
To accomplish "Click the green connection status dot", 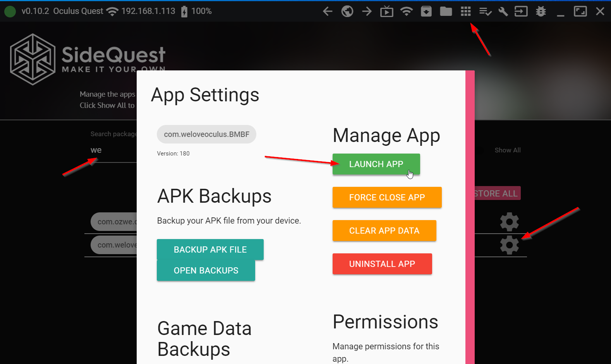I will [10, 11].
